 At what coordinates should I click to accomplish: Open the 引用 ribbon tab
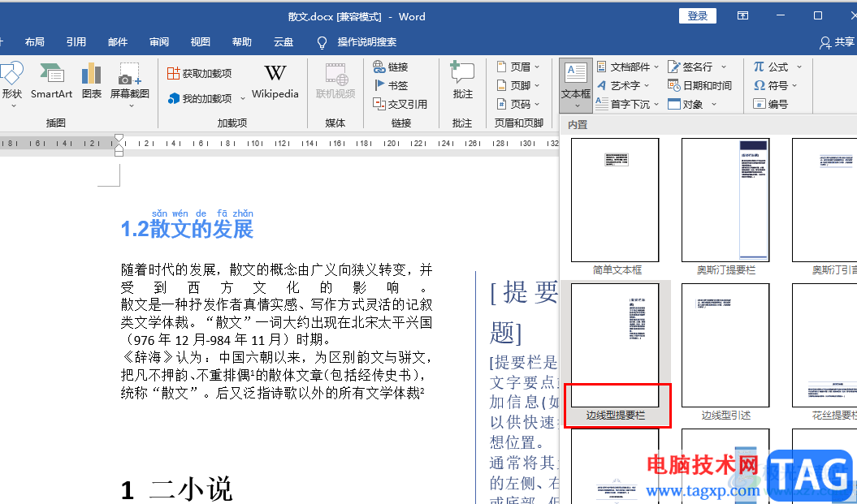point(76,42)
